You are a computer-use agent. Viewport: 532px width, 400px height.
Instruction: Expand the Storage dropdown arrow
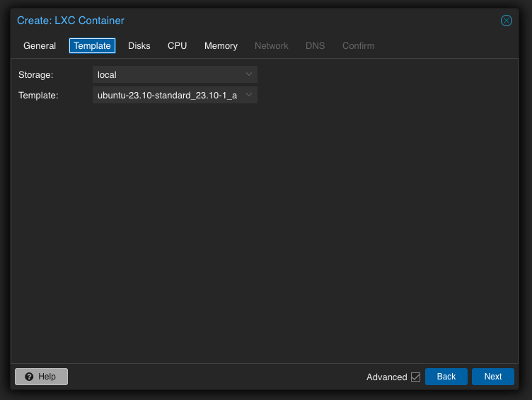coord(249,74)
